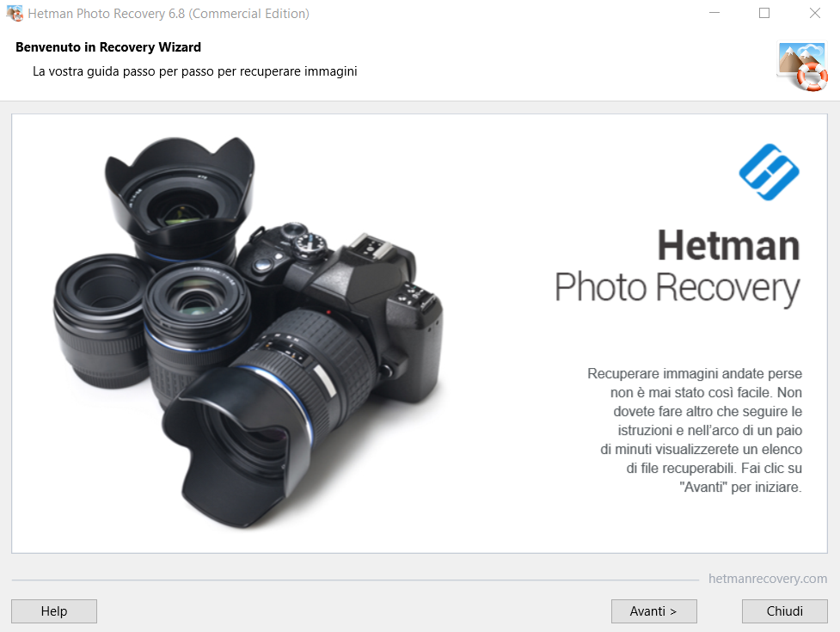Close the wizard with the Chiudi button
The width and height of the screenshot is (840, 632).
click(x=784, y=611)
